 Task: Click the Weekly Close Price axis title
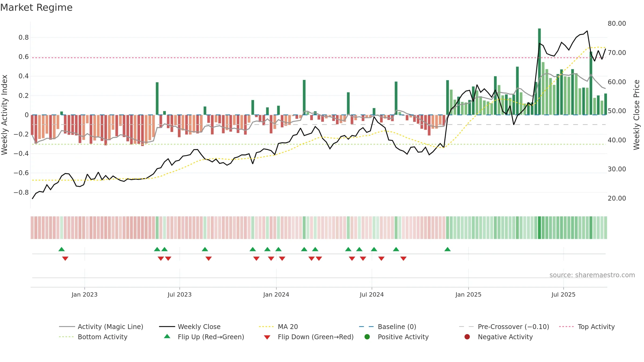(x=636, y=115)
